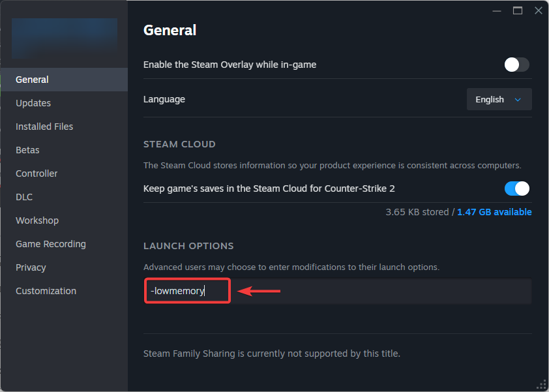The height and width of the screenshot is (392, 549).
Task: Open the Privacy section
Action: pyautogui.click(x=31, y=267)
